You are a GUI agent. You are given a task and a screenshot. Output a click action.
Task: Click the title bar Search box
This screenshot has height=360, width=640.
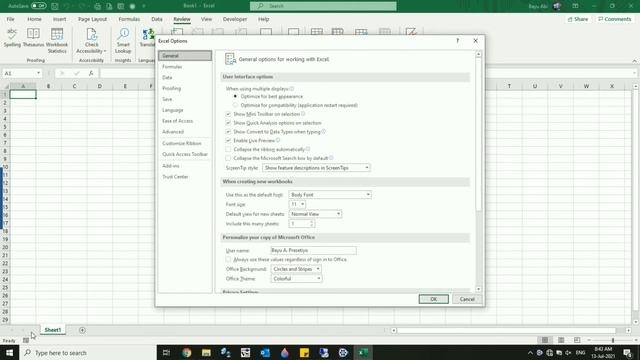click(x=323, y=6)
